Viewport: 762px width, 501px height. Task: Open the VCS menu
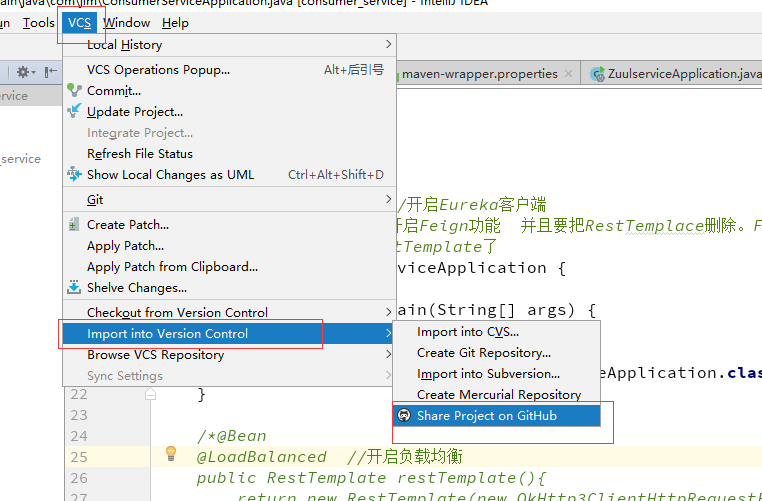click(79, 23)
